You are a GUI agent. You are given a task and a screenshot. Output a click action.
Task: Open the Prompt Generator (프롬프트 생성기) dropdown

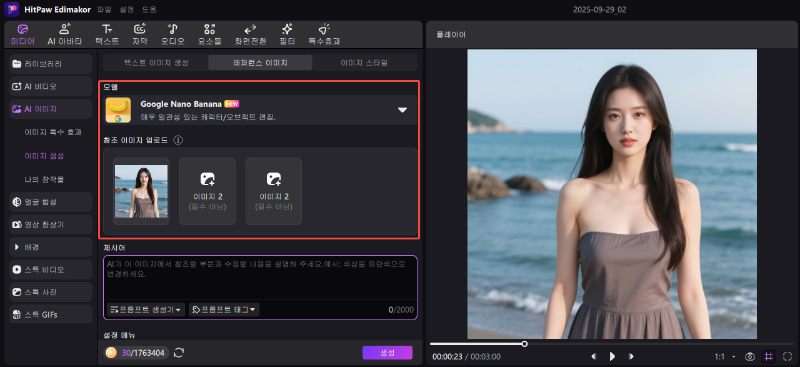(145, 309)
